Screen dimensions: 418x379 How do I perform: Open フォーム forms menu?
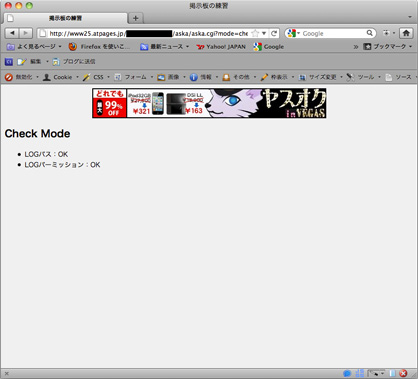point(133,77)
